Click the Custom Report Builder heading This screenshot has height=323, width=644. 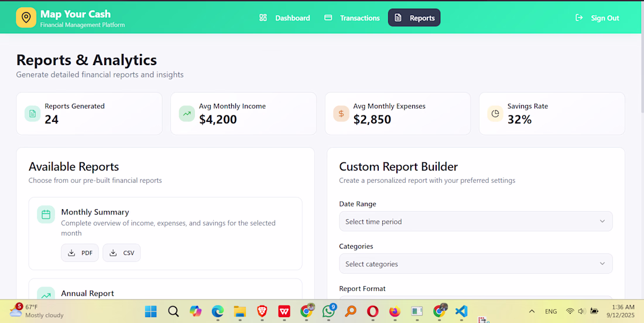(x=398, y=166)
